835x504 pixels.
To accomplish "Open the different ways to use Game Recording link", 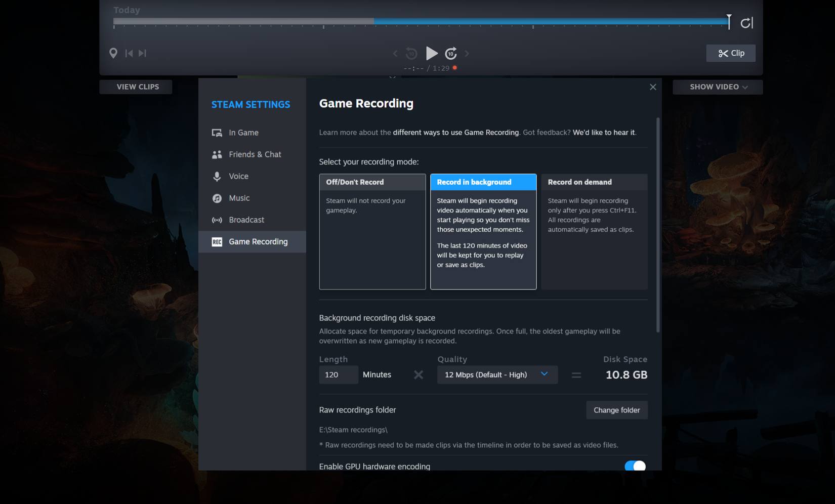I will pos(456,132).
